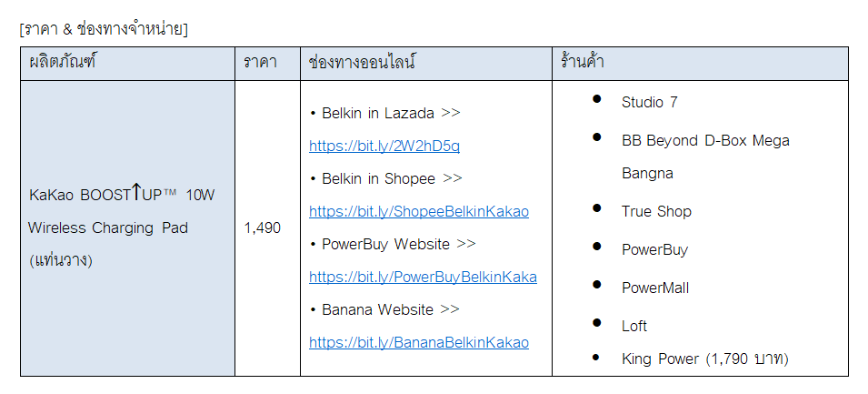The image size is (868, 394).
Task: Click the PowerBuy store list entry
Action: pyautogui.click(x=654, y=250)
